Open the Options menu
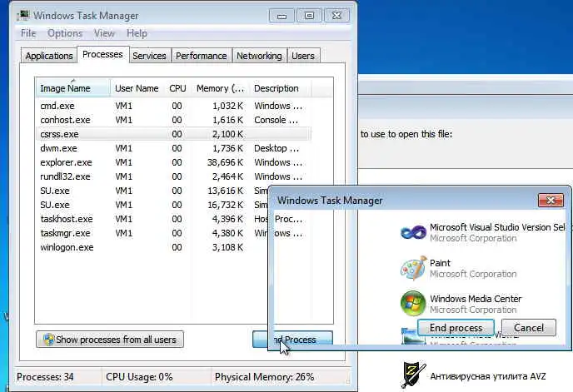This screenshot has width=573, height=392. [x=65, y=33]
